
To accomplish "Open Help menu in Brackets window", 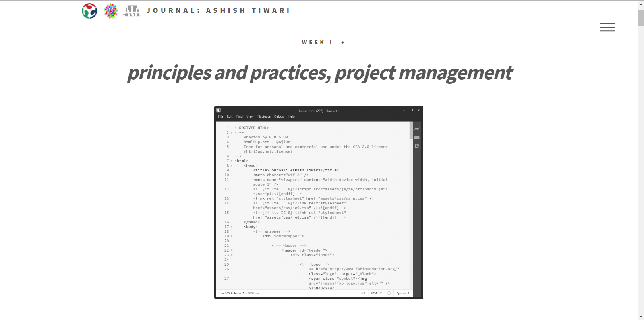I will click(x=291, y=116).
